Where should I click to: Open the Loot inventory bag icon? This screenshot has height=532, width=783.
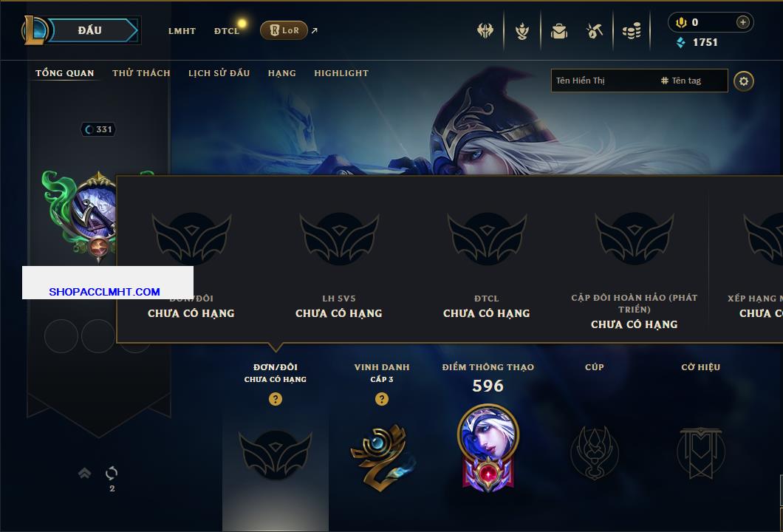click(559, 31)
